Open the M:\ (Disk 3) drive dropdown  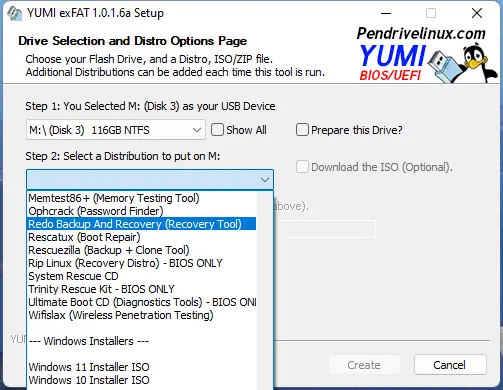tap(116, 130)
